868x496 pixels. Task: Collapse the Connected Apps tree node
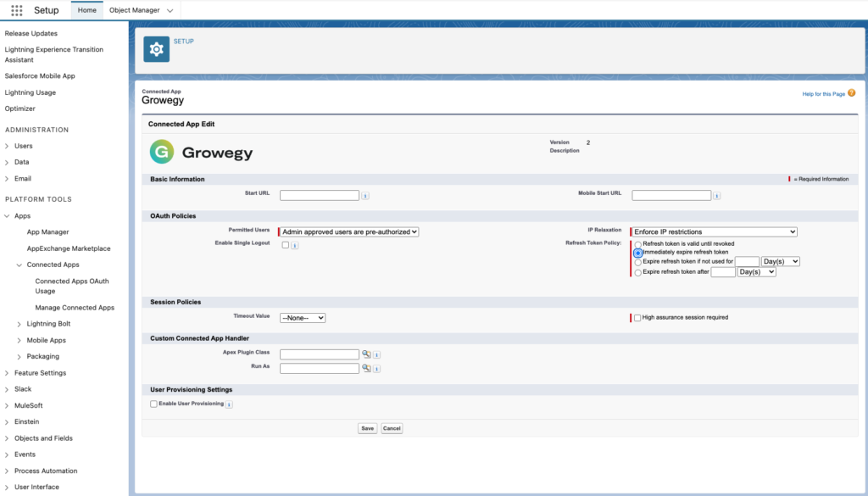point(19,265)
